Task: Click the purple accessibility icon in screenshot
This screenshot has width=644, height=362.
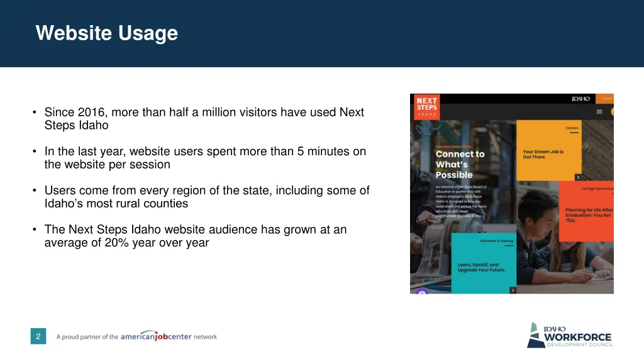Action: (x=422, y=292)
